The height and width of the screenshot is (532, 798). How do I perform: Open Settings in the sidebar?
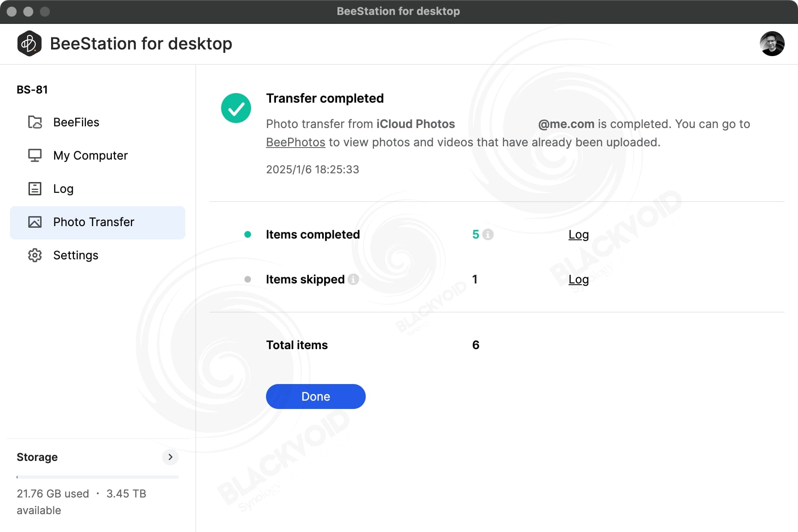tap(98, 255)
